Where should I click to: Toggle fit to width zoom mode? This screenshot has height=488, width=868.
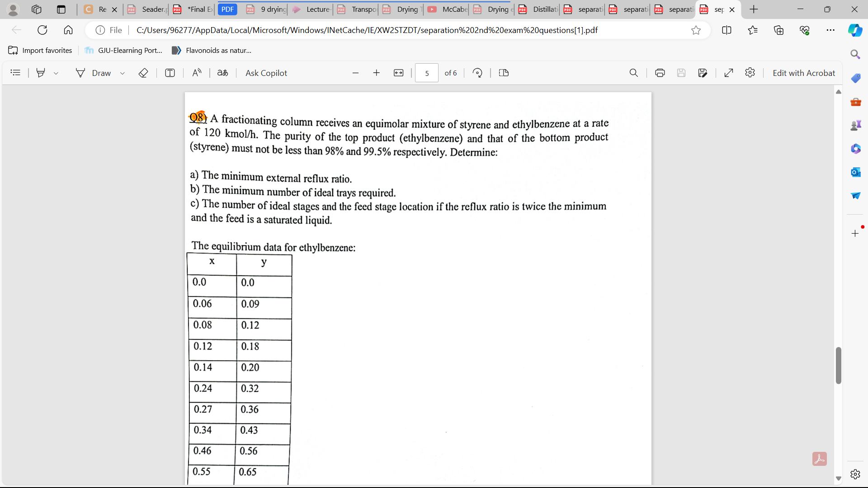pos(399,73)
